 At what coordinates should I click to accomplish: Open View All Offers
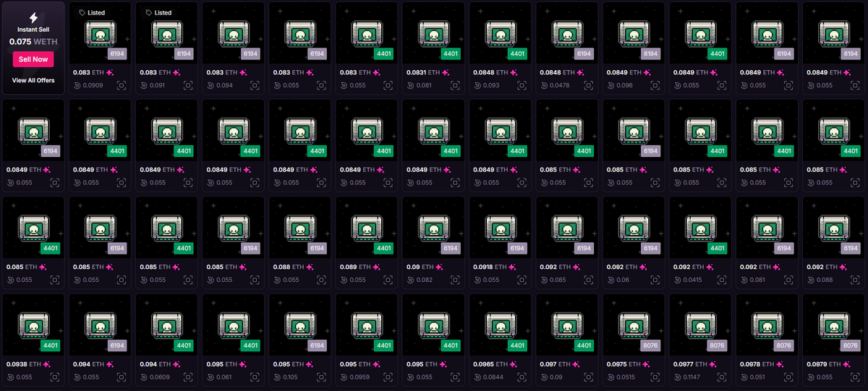click(33, 80)
